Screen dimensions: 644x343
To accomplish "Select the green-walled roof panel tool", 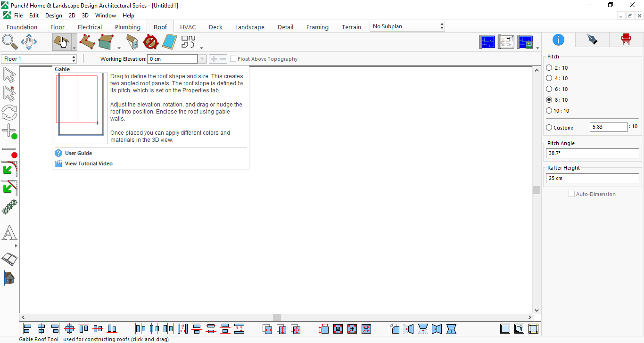I will point(107,42).
